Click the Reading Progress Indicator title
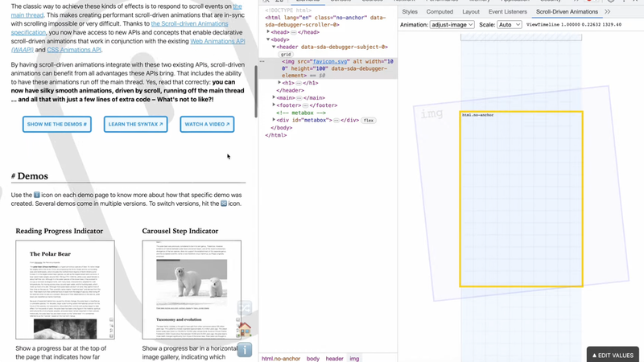644x362 pixels. [x=59, y=231]
